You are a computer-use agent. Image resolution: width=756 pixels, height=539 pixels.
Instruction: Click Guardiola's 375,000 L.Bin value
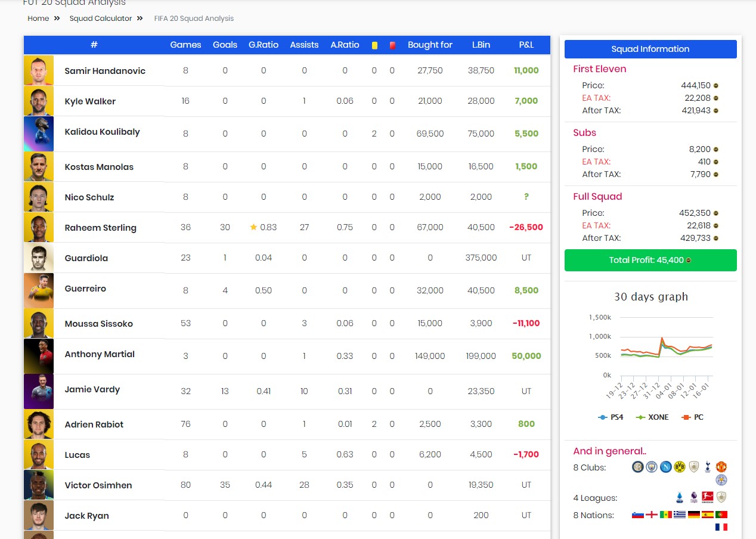coord(481,258)
